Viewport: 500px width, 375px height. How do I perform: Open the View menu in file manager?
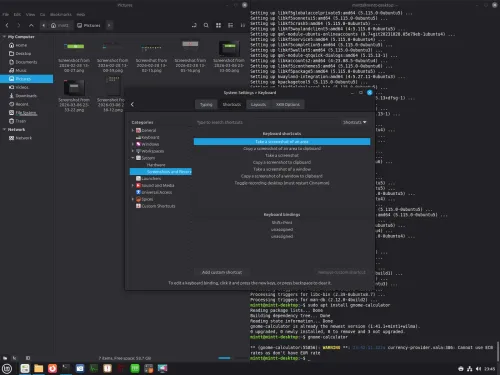coord(30,15)
